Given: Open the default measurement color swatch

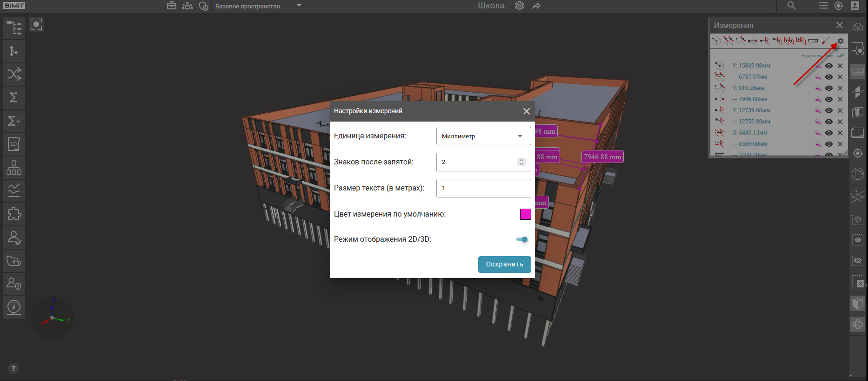Looking at the screenshot, I should click(525, 214).
